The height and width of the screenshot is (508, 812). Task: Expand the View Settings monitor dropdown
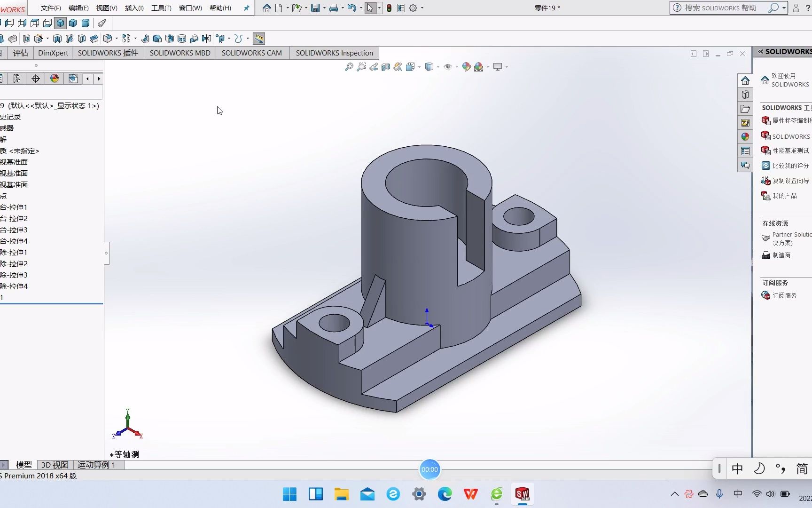click(x=506, y=67)
